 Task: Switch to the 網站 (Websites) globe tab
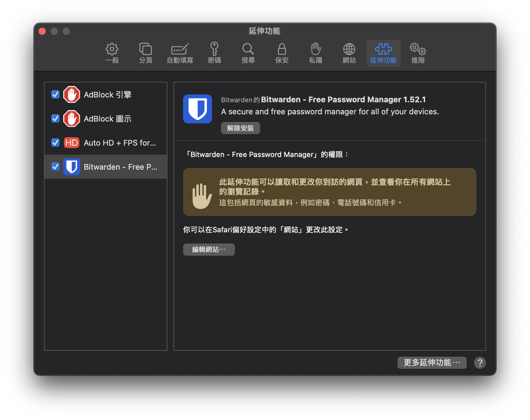coord(349,53)
